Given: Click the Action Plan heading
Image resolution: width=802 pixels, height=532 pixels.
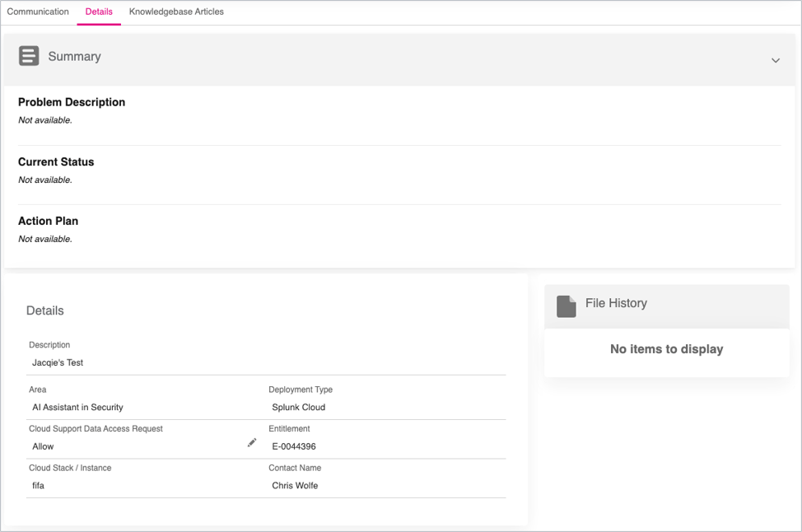Looking at the screenshot, I should pos(48,221).
